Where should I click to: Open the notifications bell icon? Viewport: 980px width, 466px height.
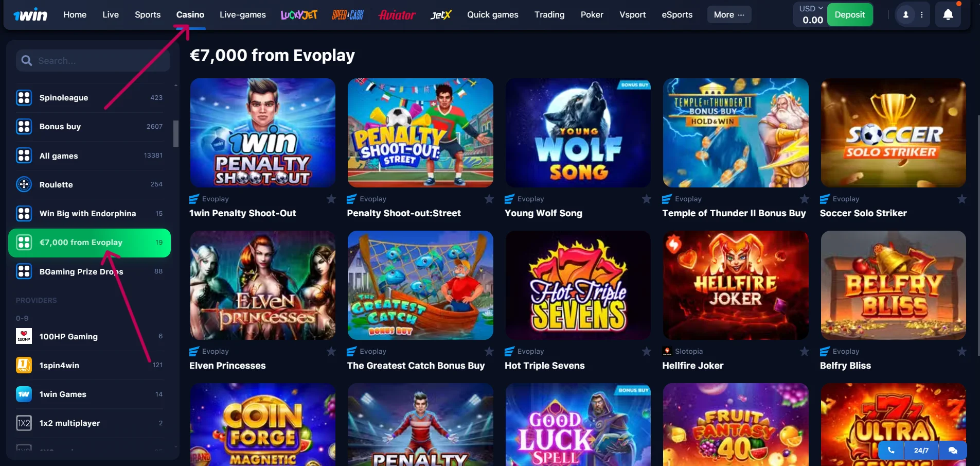coord(948,15)
